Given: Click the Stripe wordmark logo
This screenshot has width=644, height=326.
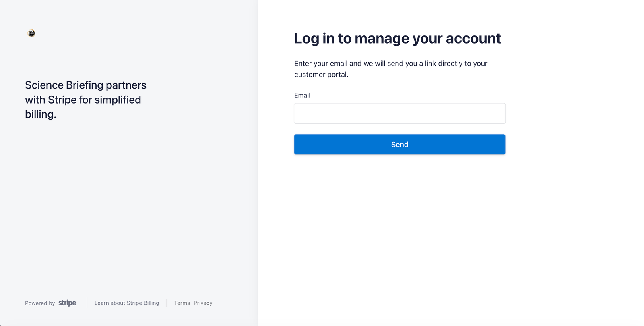Looking at the screenshot, I should 67,303.
